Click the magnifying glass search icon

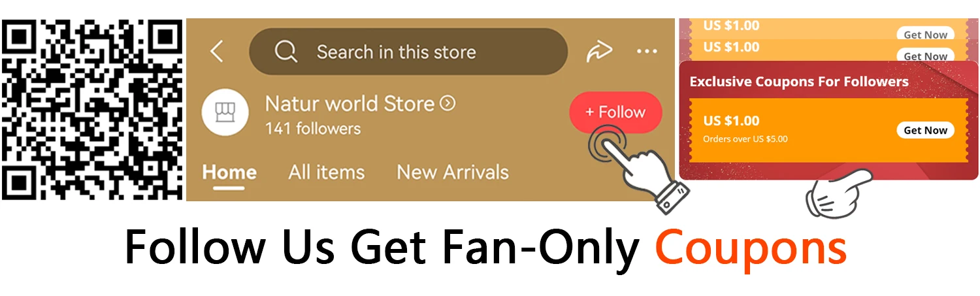(286, 52)
